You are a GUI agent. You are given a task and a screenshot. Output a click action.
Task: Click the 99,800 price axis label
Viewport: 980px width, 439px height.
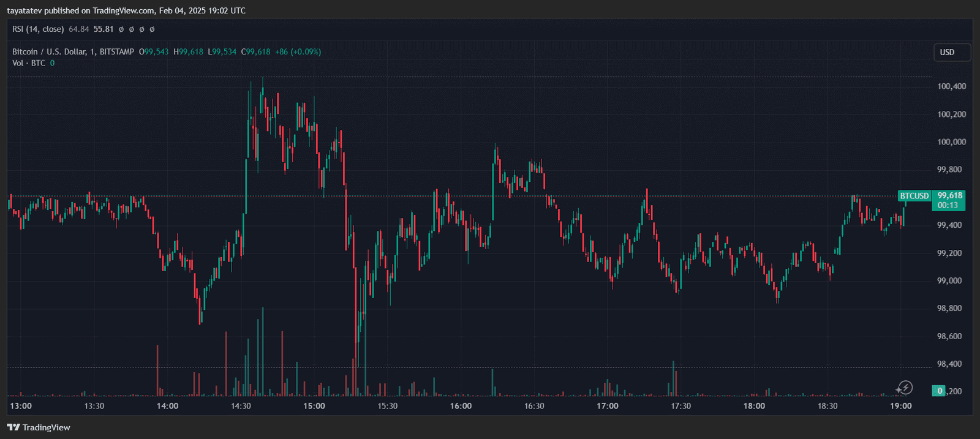coord(949,170)
